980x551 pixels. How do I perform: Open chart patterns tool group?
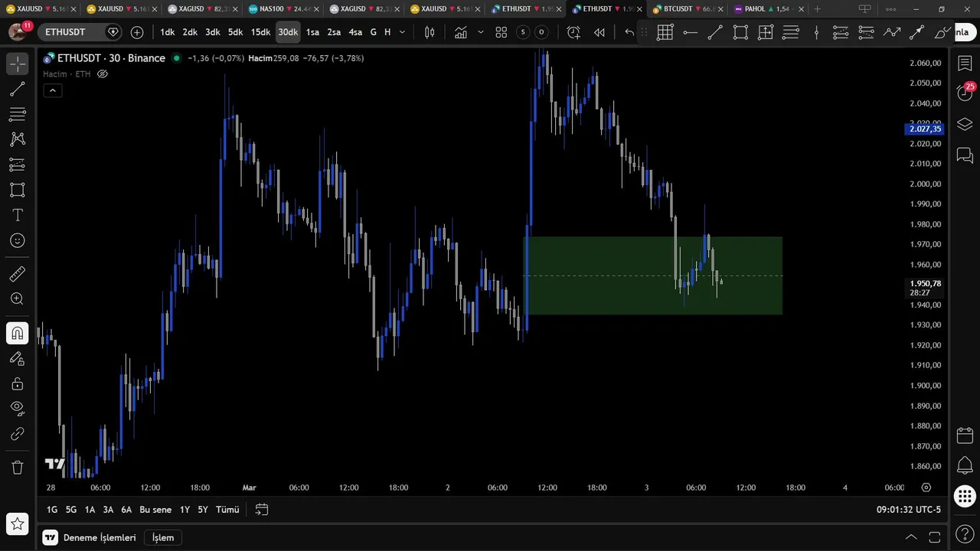coord(17,139)
